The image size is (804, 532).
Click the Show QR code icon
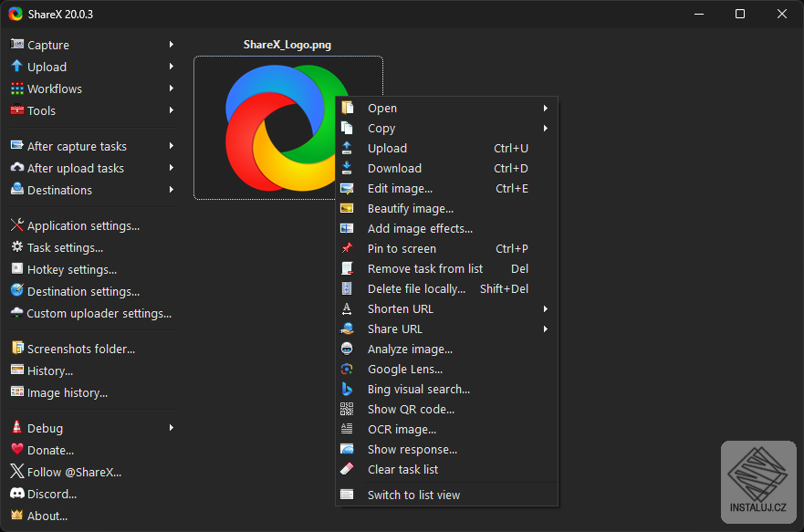[x=347, y=409]
